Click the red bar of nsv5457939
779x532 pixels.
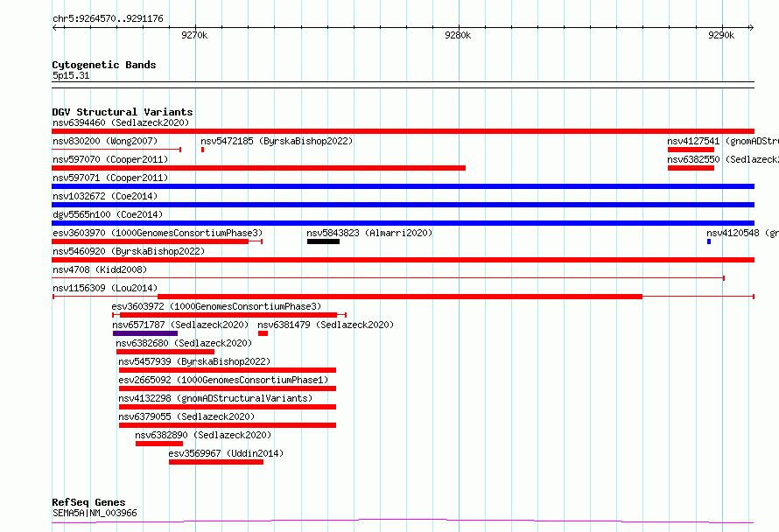click(228, 370)
